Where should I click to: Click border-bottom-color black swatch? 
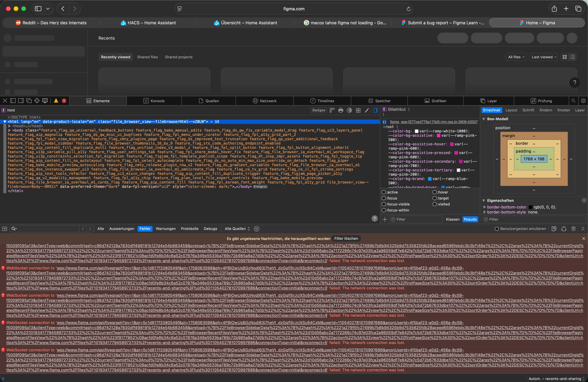[x=530, y=207]
